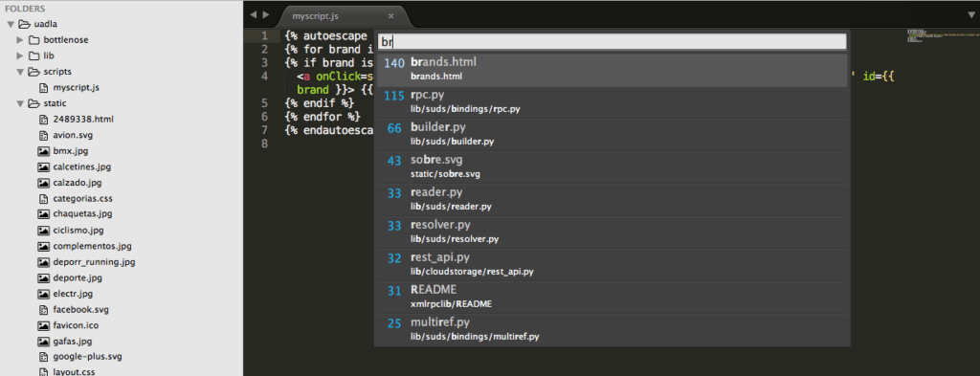Click the gafas.jpg image icon
Viewport: 980px width, 376px height.
[x=43, y=342]
